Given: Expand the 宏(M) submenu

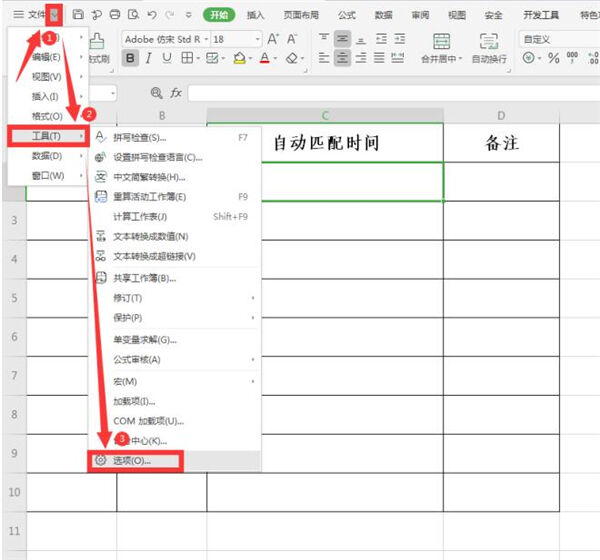Looking at the screenshot, I should 253,381.
